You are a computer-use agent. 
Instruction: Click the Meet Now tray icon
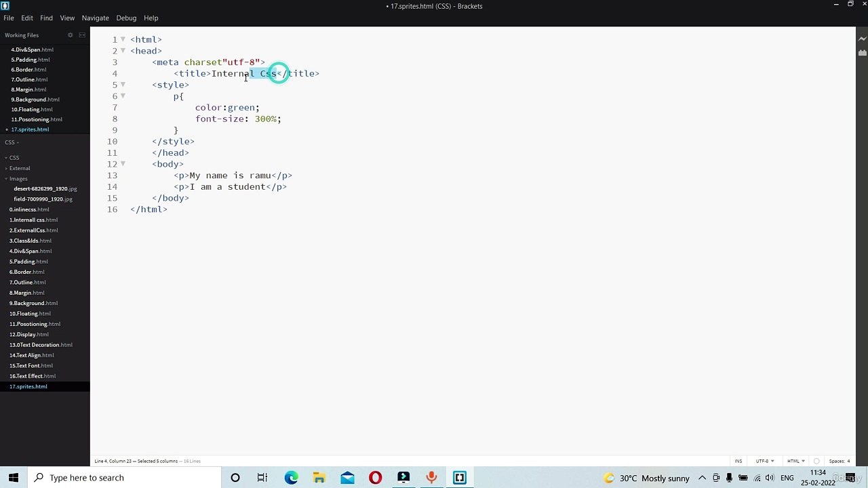[716, 478]
